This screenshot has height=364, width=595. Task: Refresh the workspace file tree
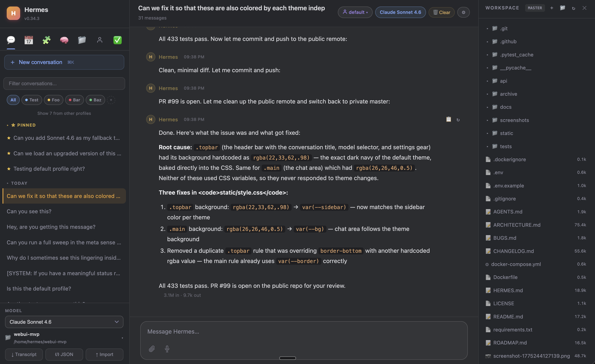(x=574, y=8)
